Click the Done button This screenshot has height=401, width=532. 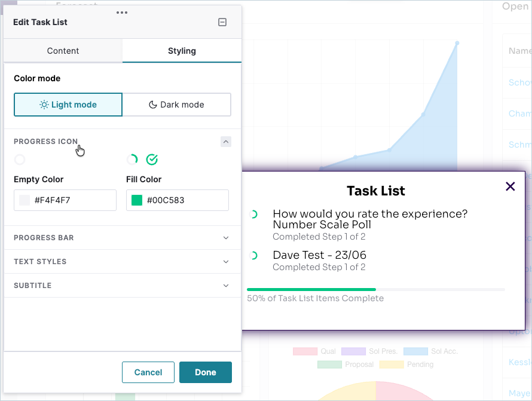click(x=206, y=372)
